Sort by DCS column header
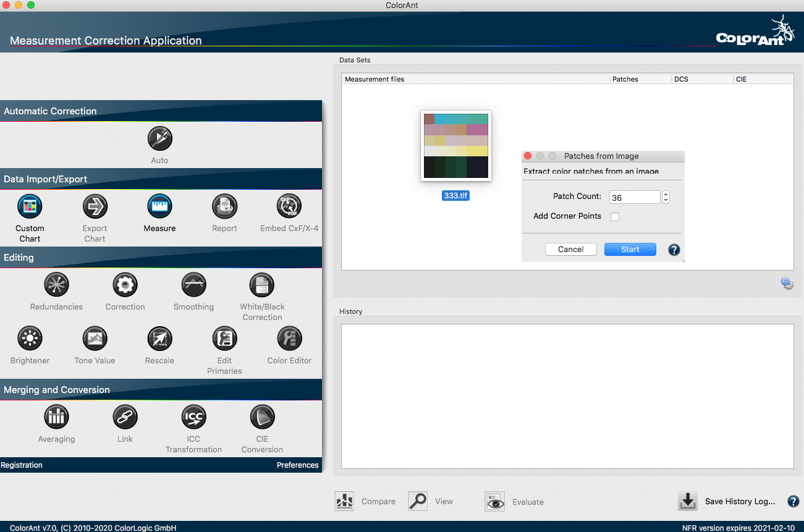This screenshot has width=804, height=532. click(x=702, y=79)
